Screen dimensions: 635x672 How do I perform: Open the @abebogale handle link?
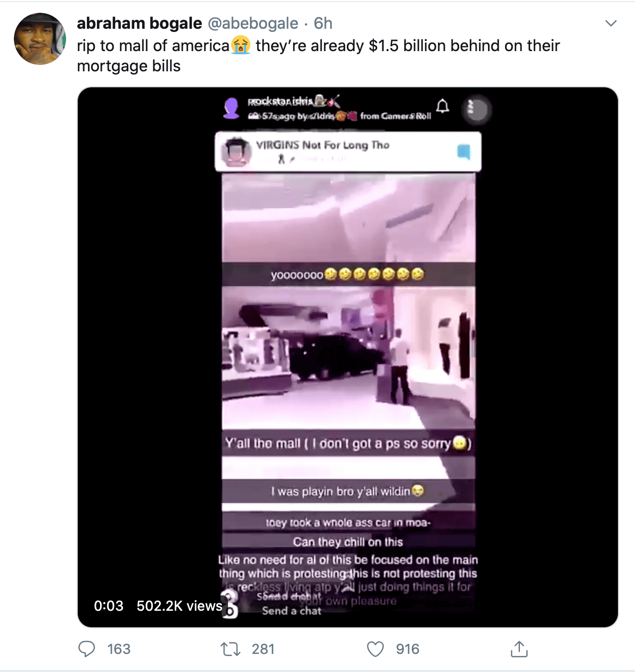tap(253, 23)
